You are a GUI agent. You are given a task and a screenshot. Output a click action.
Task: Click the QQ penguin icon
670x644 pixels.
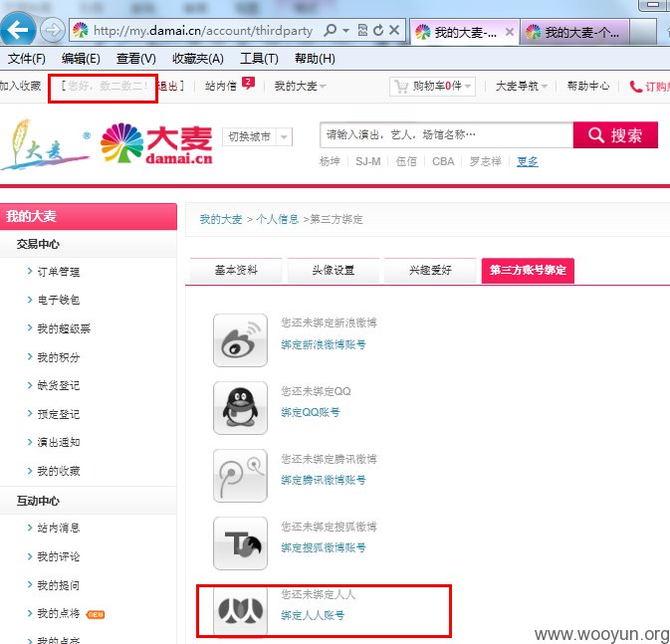pos(241,408)
